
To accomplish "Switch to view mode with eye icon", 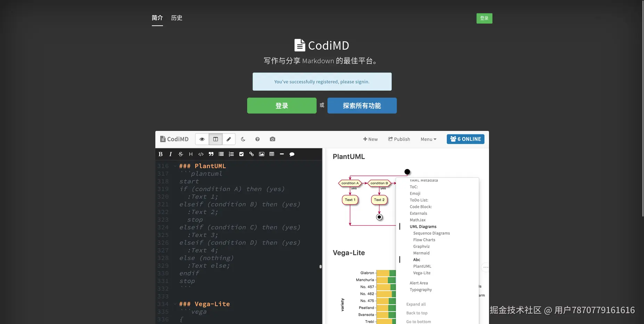I will click(202, 139).
